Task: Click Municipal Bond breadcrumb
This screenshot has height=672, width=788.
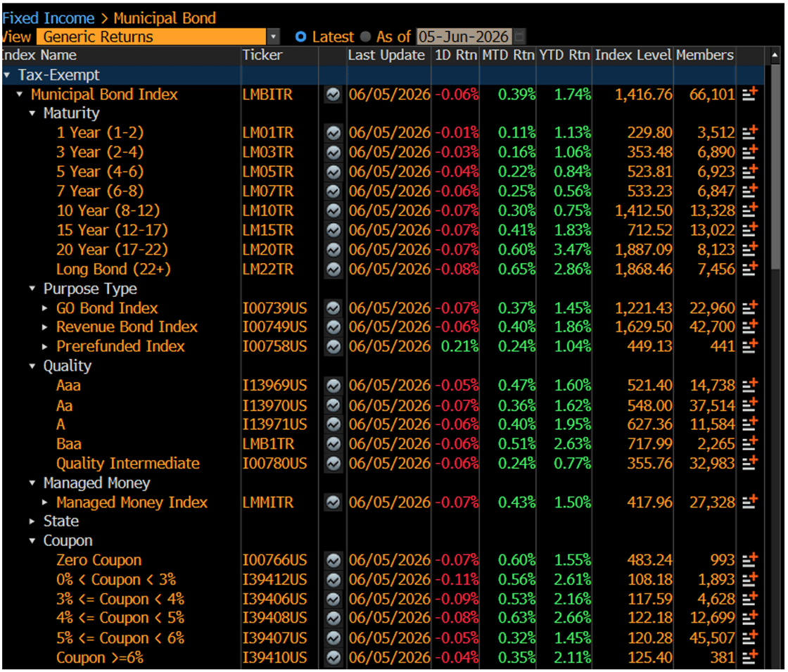Action: click(x=165, y=18)
